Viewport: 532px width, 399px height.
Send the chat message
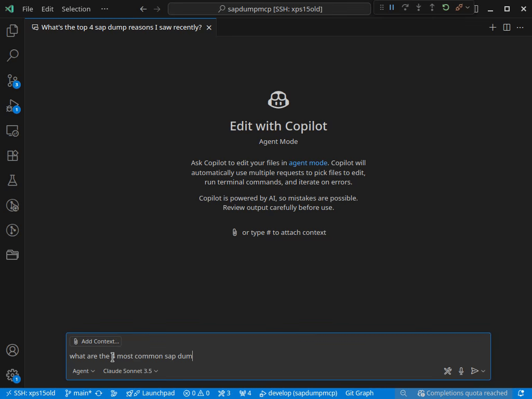[474, 371]
